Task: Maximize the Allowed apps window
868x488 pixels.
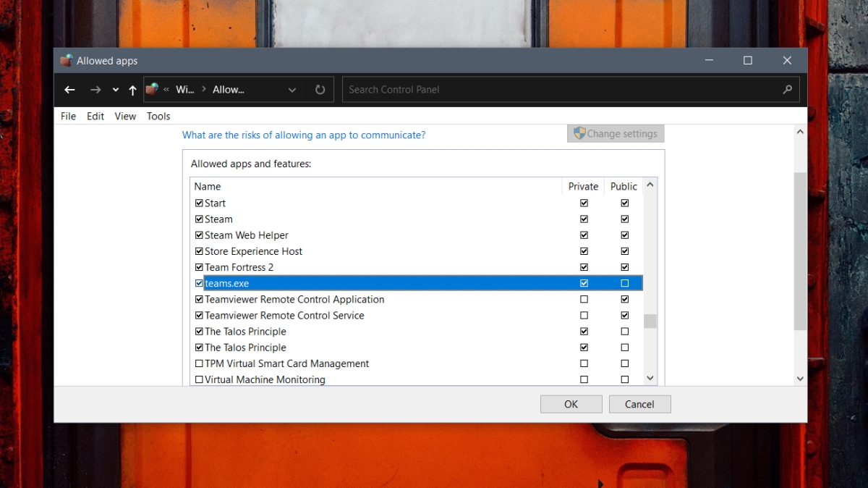Action: 748,61
